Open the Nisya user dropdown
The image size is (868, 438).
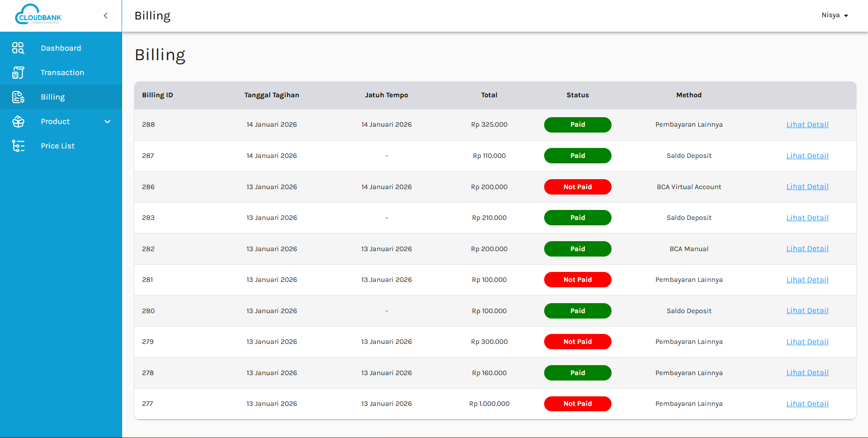(x=834, y=15)
